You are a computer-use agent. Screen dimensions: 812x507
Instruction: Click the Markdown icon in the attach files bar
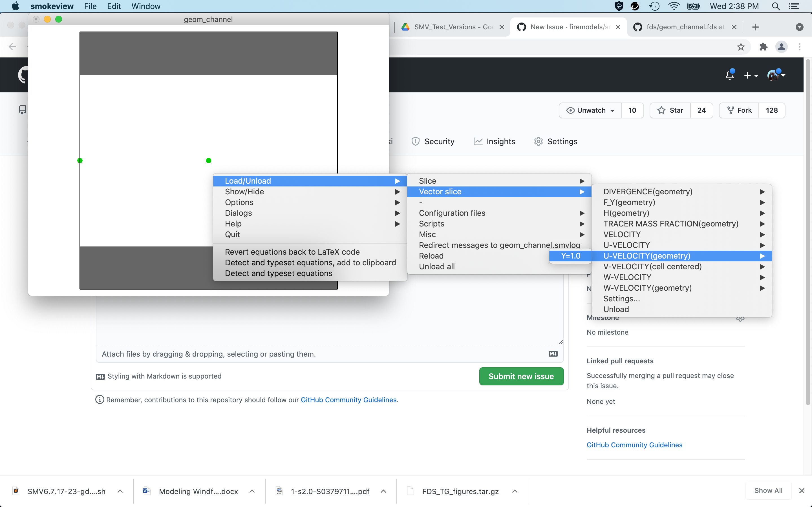point(553,354)
